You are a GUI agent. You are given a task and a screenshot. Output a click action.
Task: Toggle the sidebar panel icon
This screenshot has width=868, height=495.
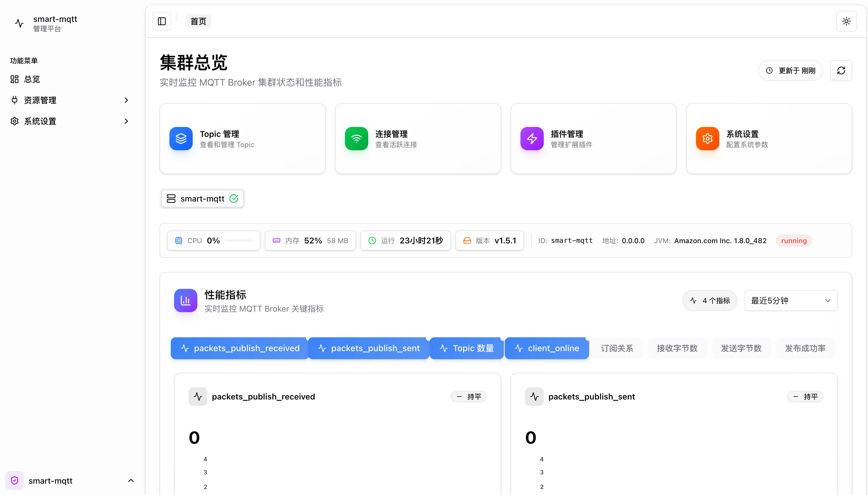(162, 22)
